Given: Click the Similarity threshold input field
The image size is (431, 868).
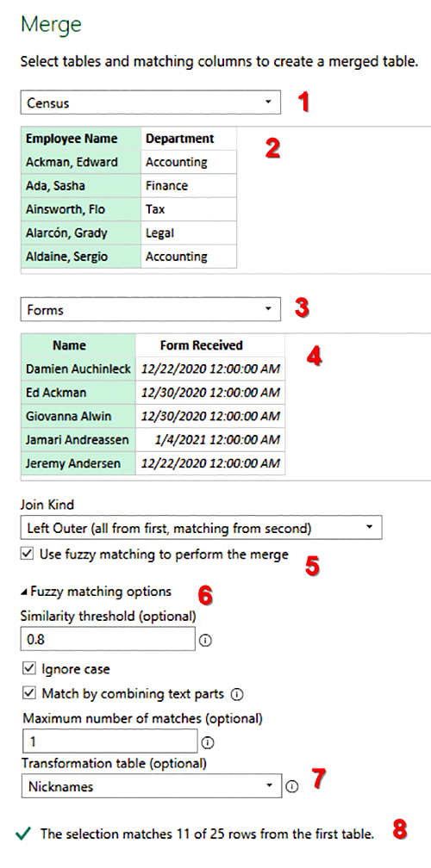Looking at the screenshot, I should coord(108,639).
